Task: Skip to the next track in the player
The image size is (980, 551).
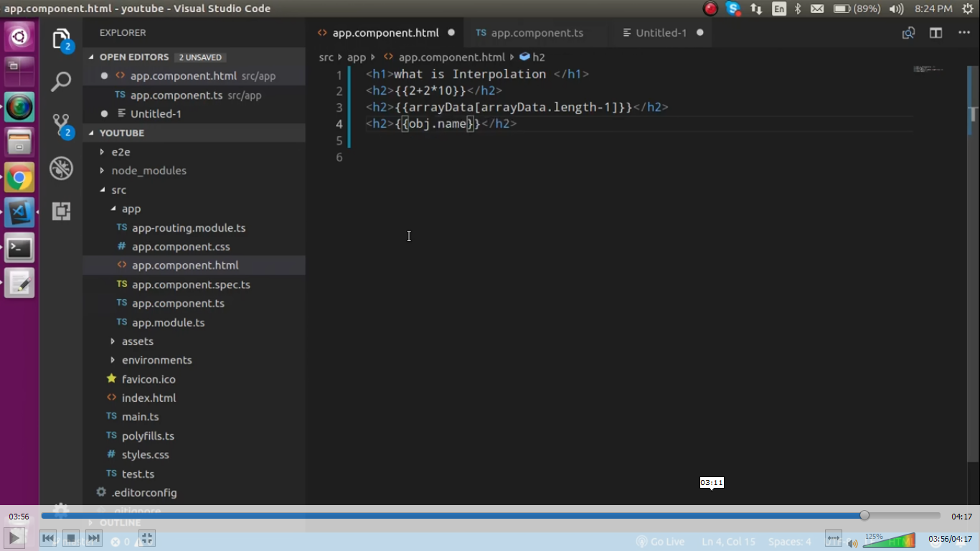Action: click(x=94, y=538)
